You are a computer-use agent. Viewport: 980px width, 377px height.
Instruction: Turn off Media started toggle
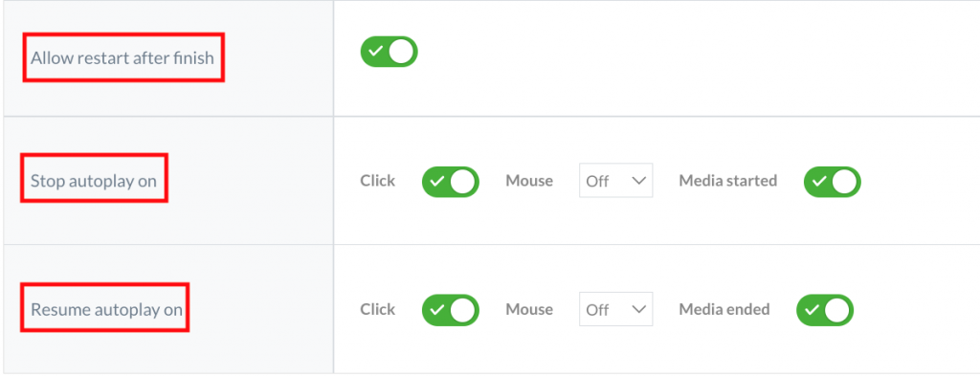(x=833, y=182)
